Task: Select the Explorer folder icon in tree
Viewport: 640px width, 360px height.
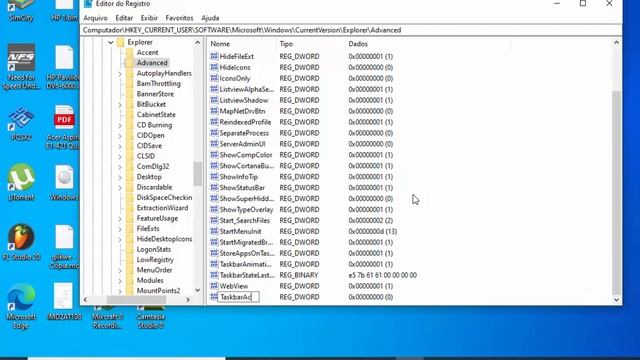Action: tap(120, 42)
